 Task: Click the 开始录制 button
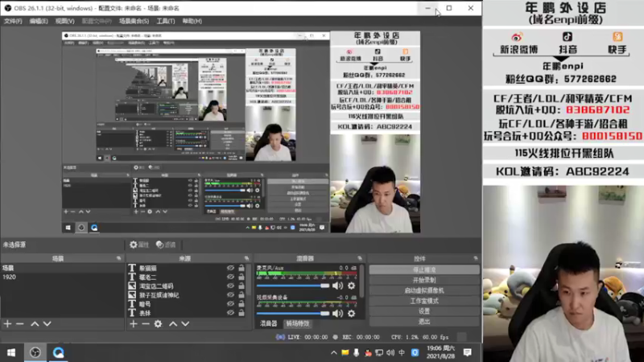[424, 280]
